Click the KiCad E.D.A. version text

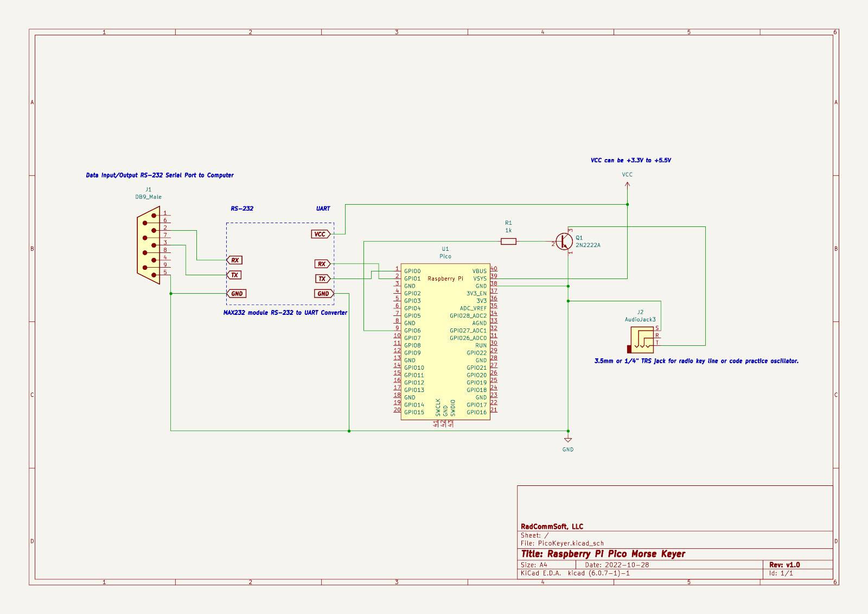pyautogui.click(x=575, y=573)
